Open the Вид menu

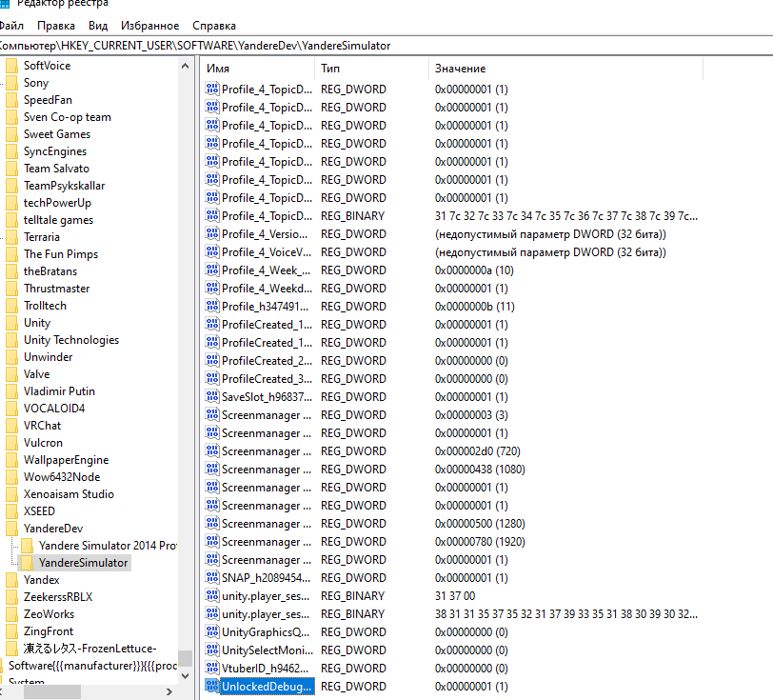click(98, 26)
